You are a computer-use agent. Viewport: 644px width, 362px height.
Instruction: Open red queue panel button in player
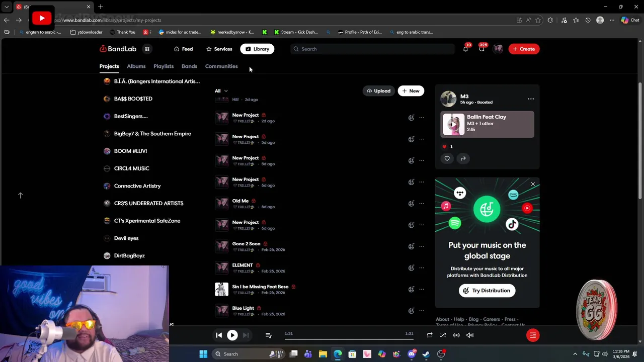click(x=533, y=335)
